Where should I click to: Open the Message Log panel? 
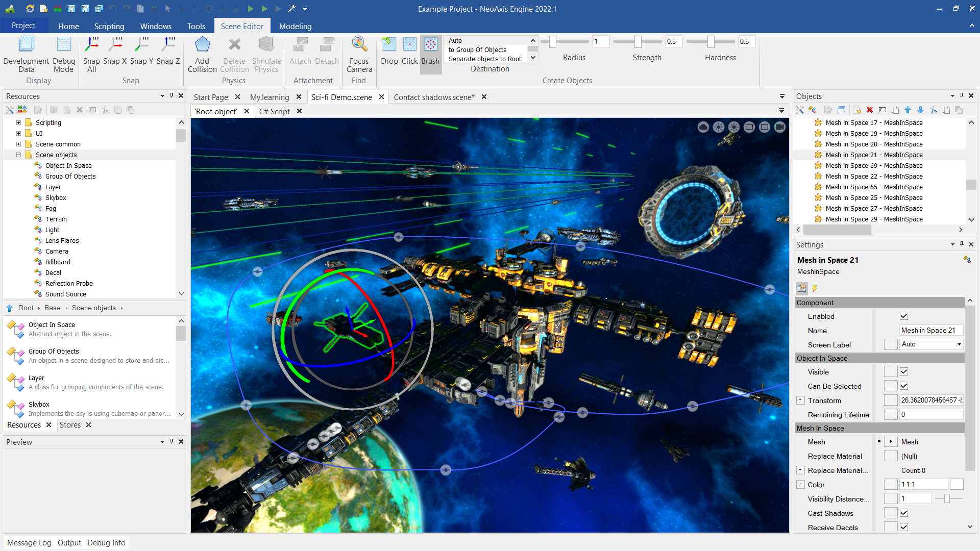(29, 543)
